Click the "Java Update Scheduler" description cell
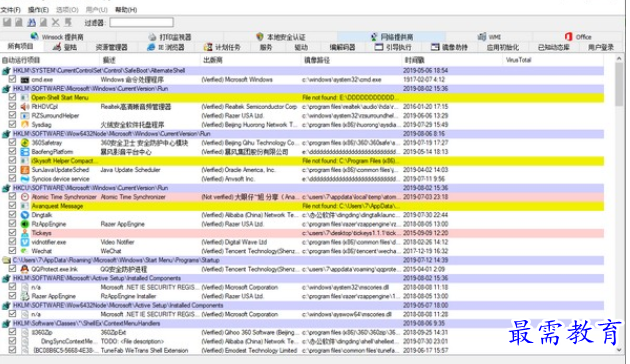The width and height of the screenshot is (630, 364). [x=130, y=170]
